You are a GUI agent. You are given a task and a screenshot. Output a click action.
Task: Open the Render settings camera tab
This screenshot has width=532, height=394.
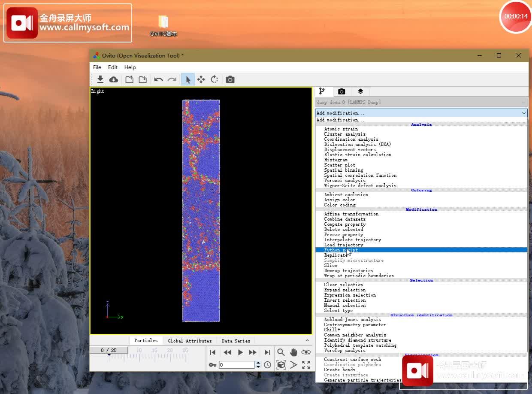pos(342,91)
